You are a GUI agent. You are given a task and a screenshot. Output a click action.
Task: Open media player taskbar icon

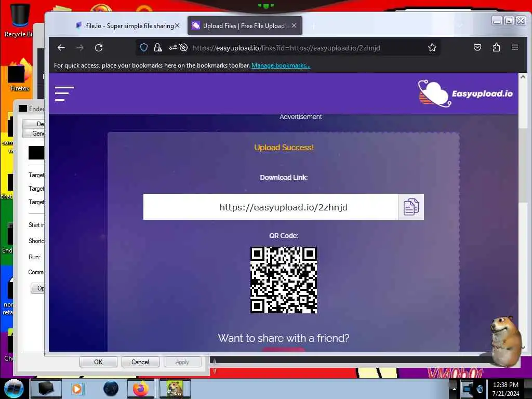[x=77, y=389]
